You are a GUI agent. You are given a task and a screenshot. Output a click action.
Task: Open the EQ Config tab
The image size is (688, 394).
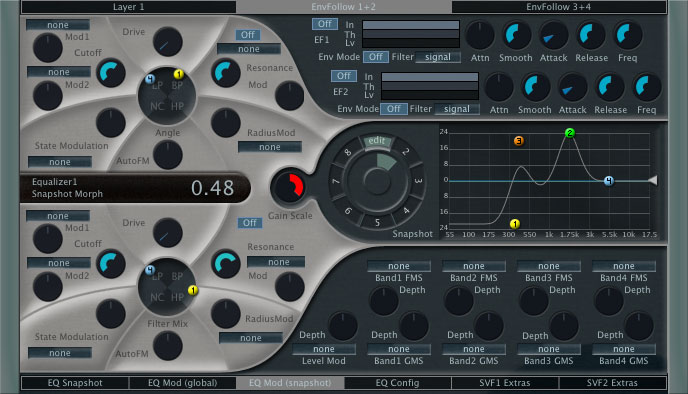tap(397, 383)
